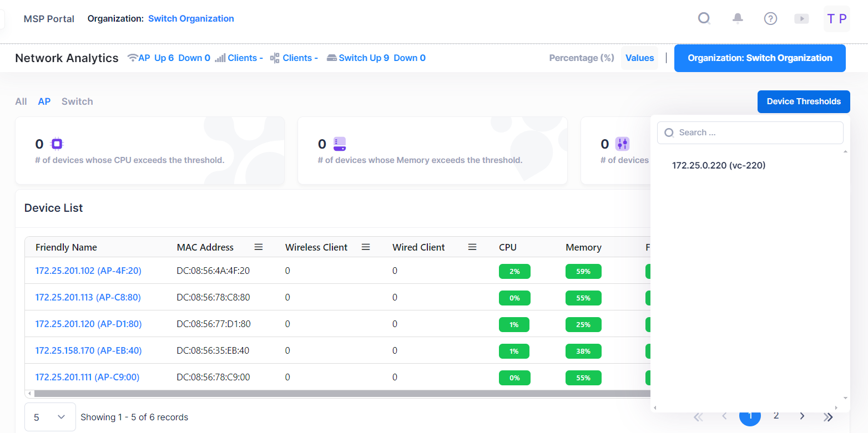
Task: Select page 1 in pagination
Action: [750, 416]
